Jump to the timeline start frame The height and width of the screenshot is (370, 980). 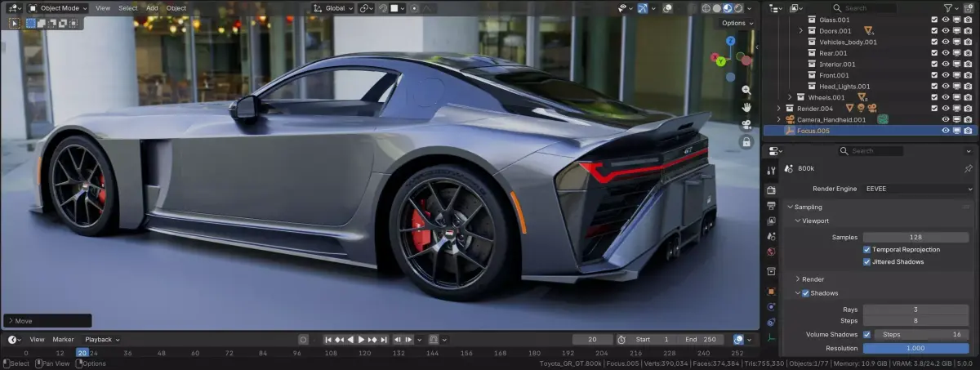[328, 339]
